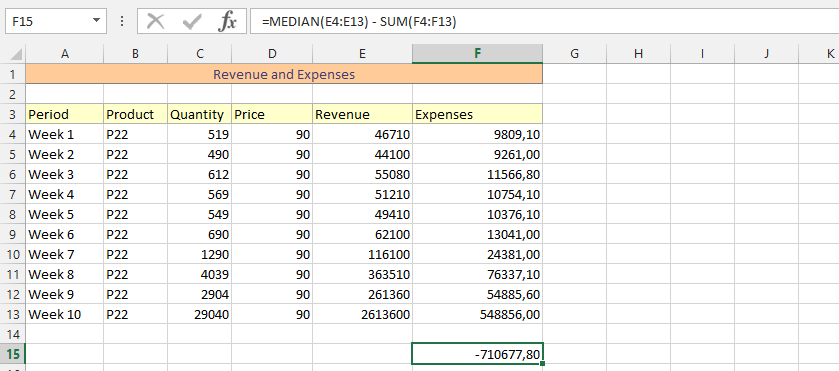
Task: Select the 'Quantity' header cell
Action: coord(200,114)
